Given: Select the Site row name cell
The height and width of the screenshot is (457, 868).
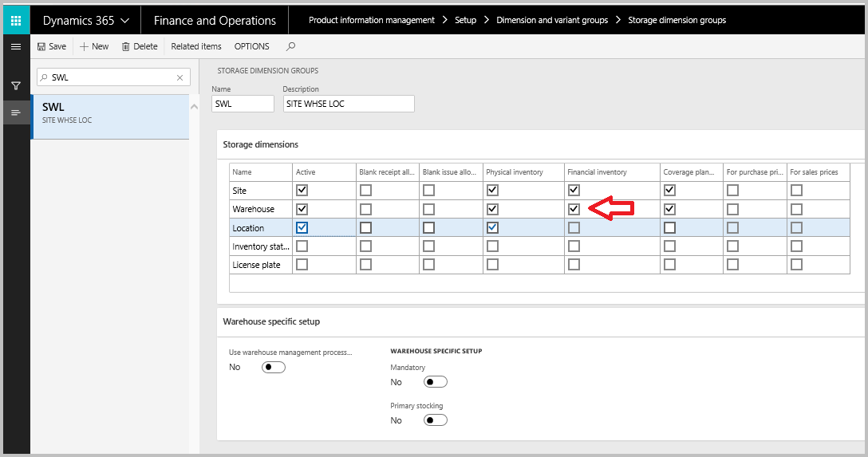Looking at the screenshot, I should (261, 191).
